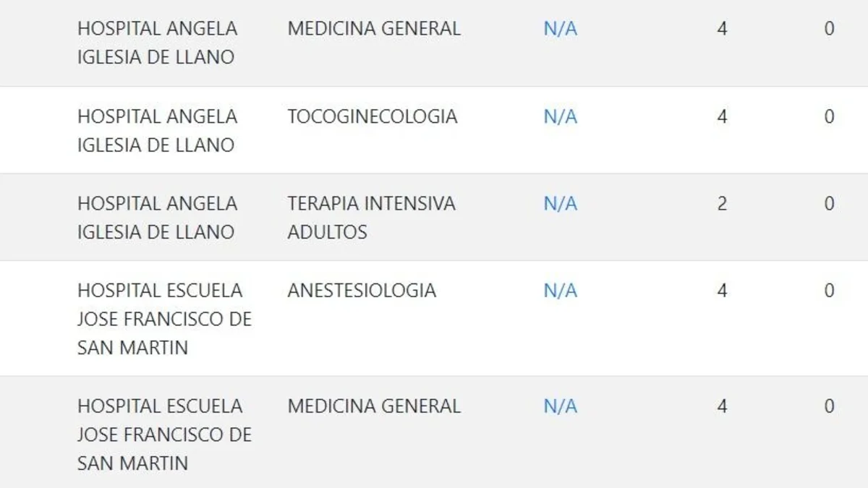The image size is (868, 488).
Task: Click zero value in last Medicina General row
Action: 830,406
